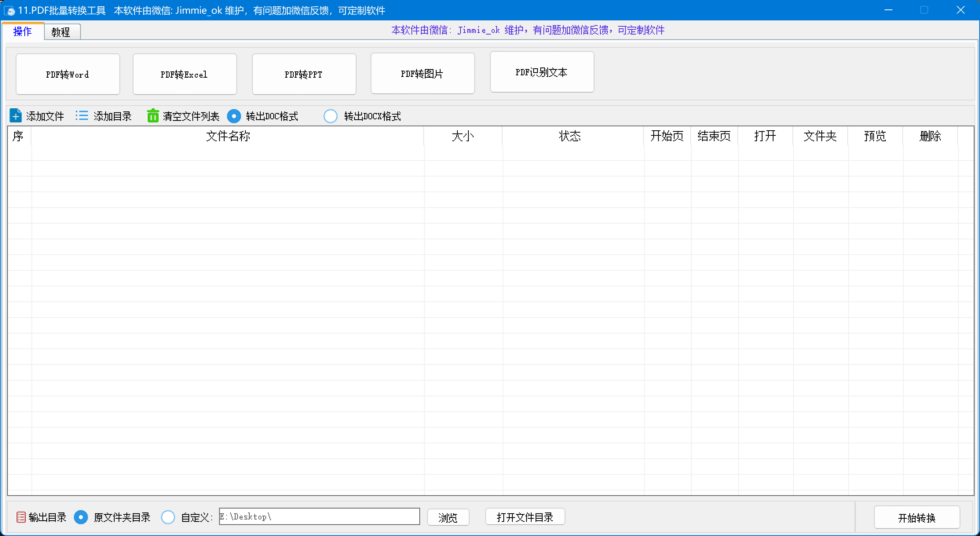Click the 清空文件列表 label
Viewport: 980px width, 536px height.
click(x=191, y=116)
